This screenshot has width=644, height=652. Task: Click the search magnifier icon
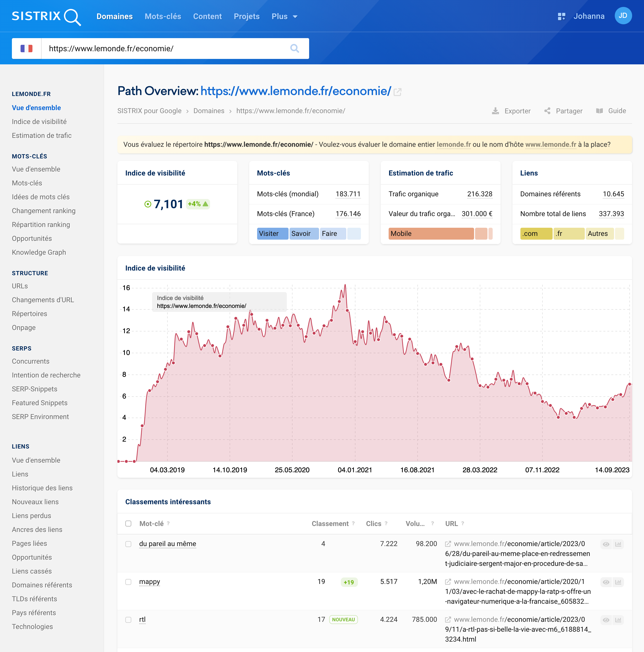[x=294, y=48]
